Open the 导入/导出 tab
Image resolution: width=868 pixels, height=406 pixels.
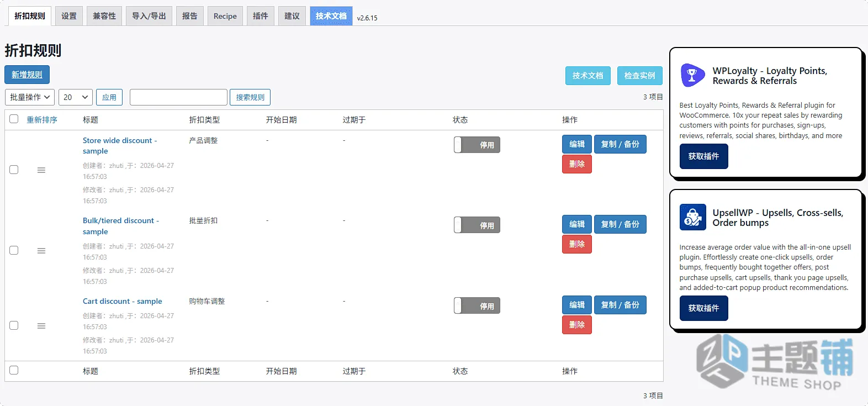[x=149, y=16]
